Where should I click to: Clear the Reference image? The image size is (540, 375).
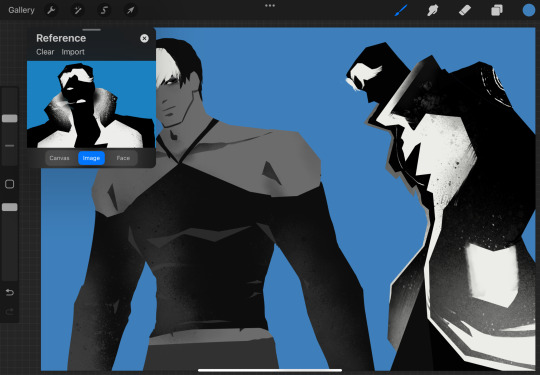point(45,52)
